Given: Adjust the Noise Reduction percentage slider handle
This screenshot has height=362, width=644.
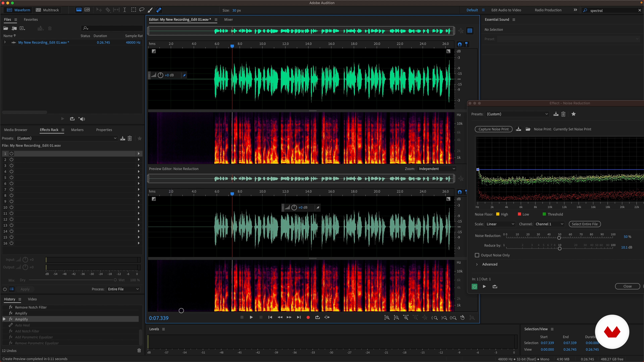Looking at the screenshot, I should click(x=559, y=238).
